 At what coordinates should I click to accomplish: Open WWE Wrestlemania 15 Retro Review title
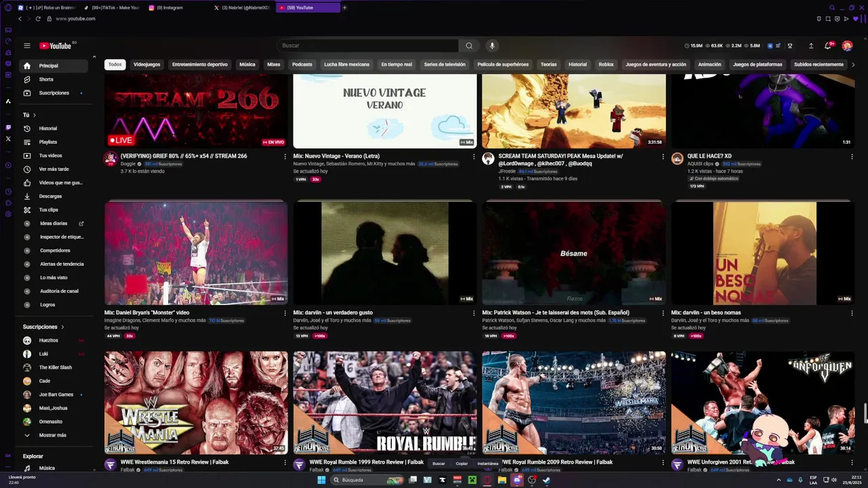tap(174, 462)
